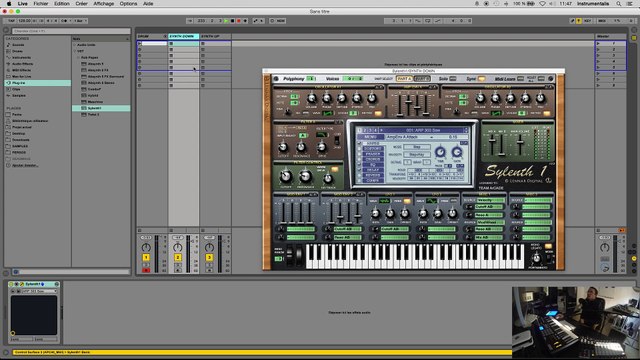Toggle the MIDI map mode button

tap(602, 21)
